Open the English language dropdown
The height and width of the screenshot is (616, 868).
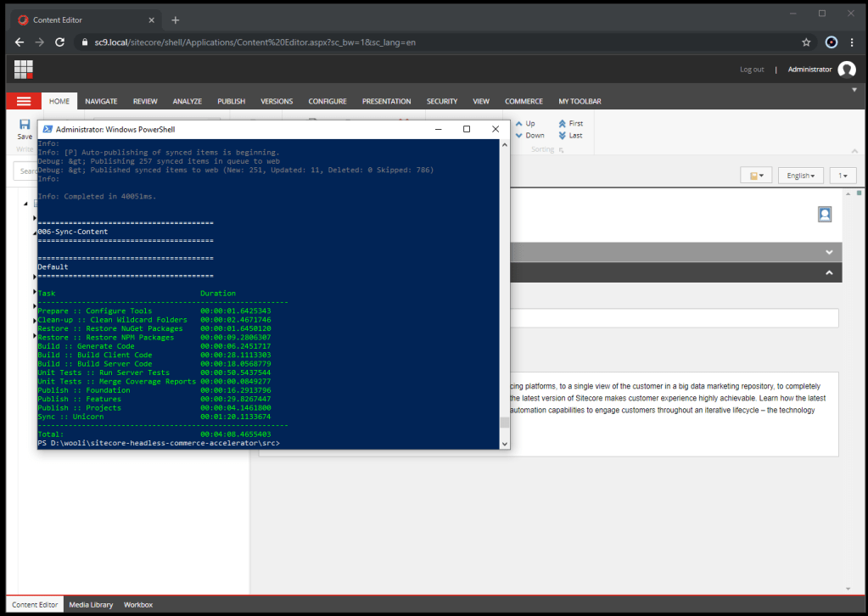click(x=801, y=176)
